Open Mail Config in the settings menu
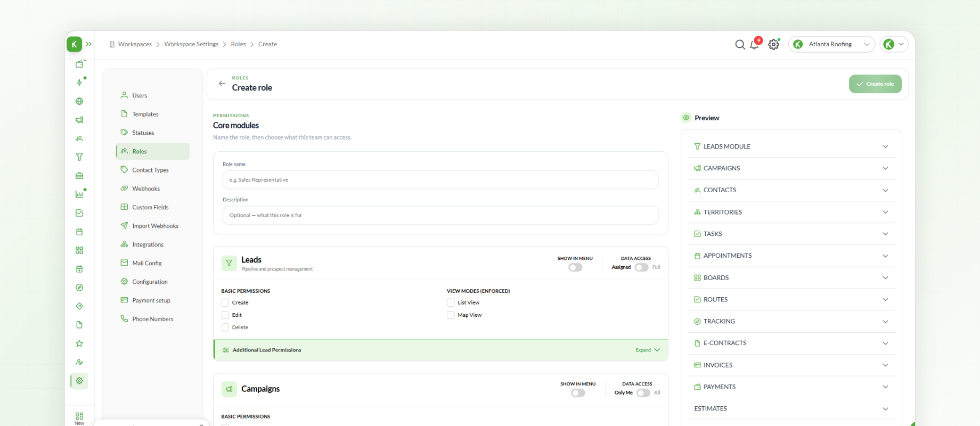This screenshot has height=426, width=980. [x=153, y=263]
